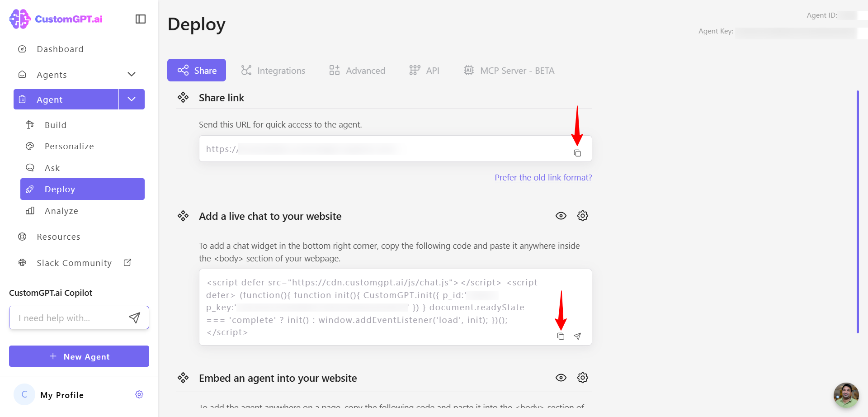Go to Personalize section

pyautogui.click(x=69, y=146)
